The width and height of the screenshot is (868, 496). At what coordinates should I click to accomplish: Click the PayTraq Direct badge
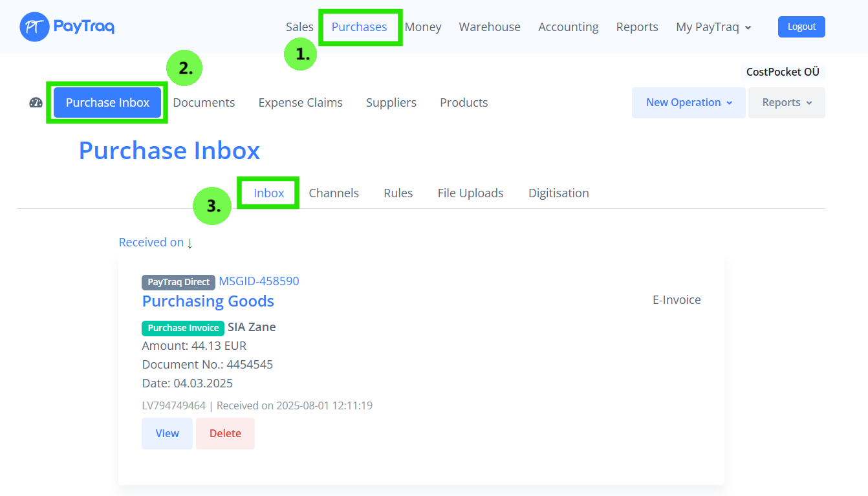tap(179, 282)
